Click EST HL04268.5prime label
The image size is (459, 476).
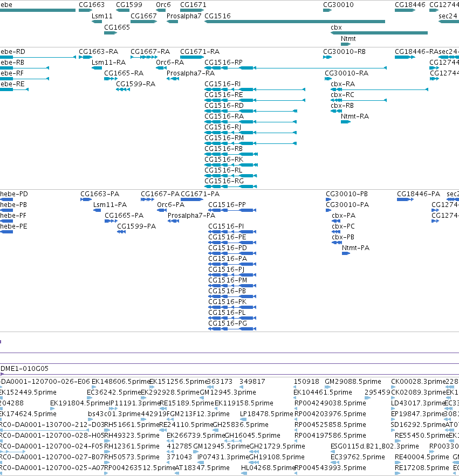click(268, 468)
